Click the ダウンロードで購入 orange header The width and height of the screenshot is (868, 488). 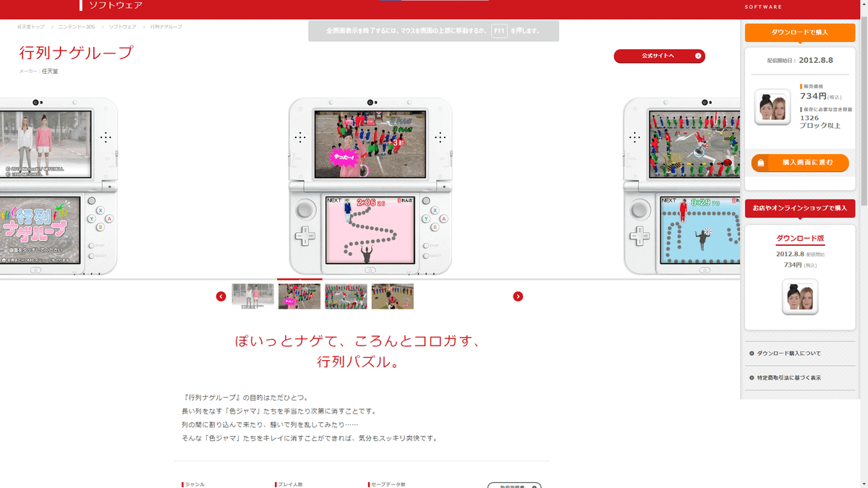[x=800, y=33]
